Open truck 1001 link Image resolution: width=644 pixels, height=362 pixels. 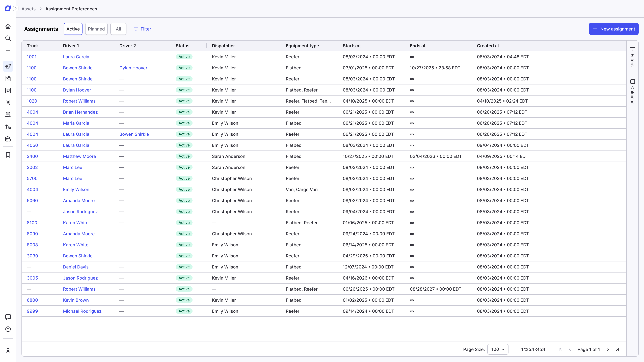click(32, 57)
